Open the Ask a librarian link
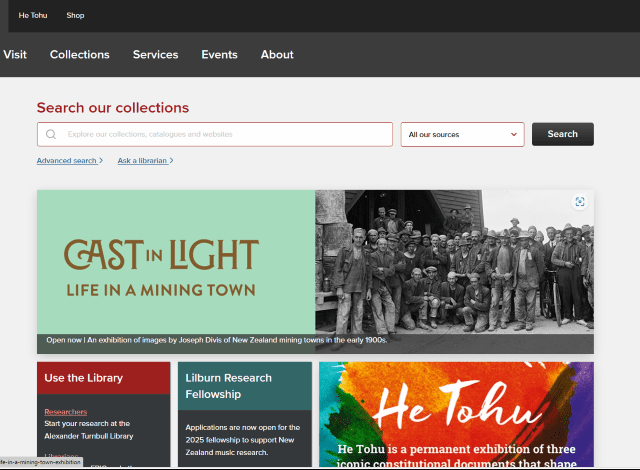The width and height of the screenshot is (640, 470). point(145,161)
